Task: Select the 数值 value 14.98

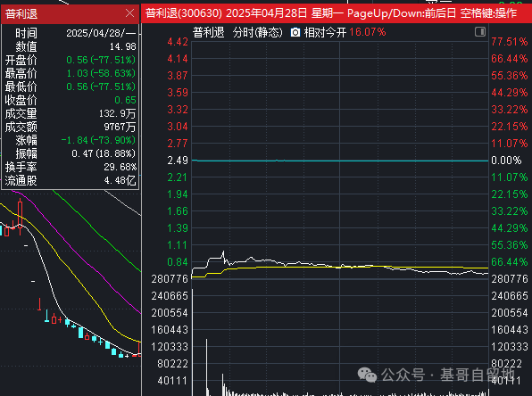Action: (x=122, y=46)
